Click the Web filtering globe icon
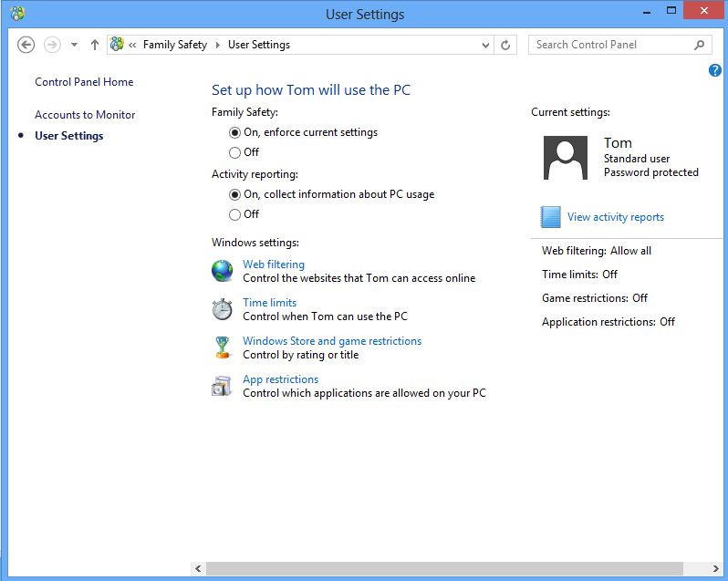 [x=223, y=271]
